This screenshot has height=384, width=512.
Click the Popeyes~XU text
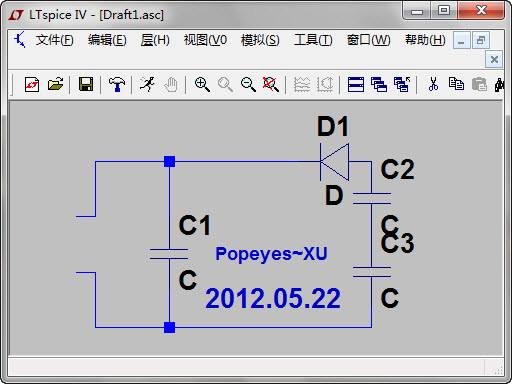coord(271,254)
